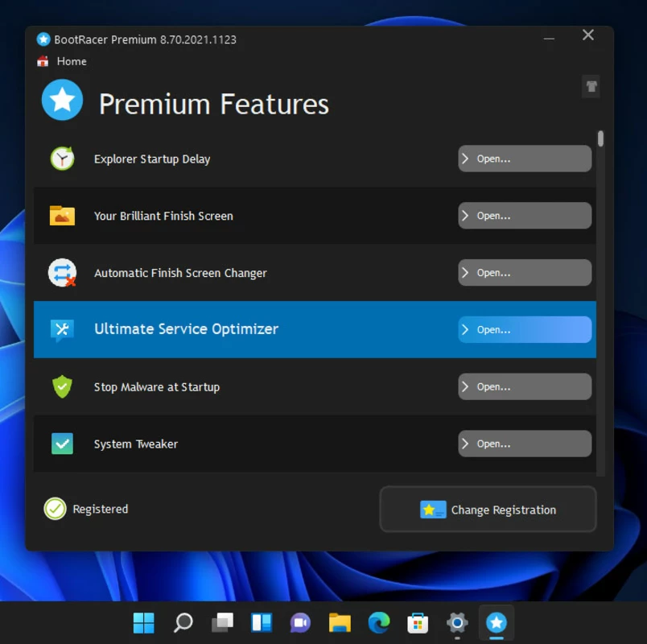Launch Microsoft Edge from taskbar

pos(379,622)
